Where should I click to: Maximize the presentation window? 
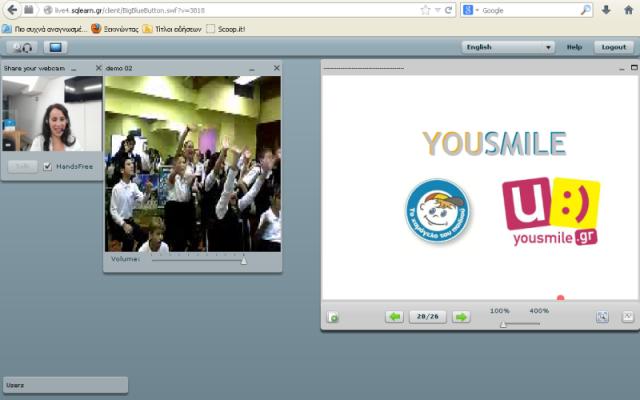pos(634,68)
